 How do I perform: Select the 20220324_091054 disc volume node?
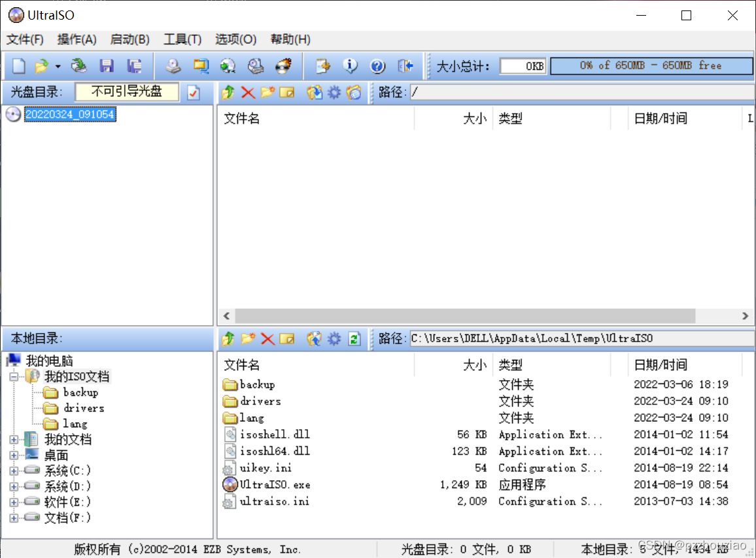point(70,114)
